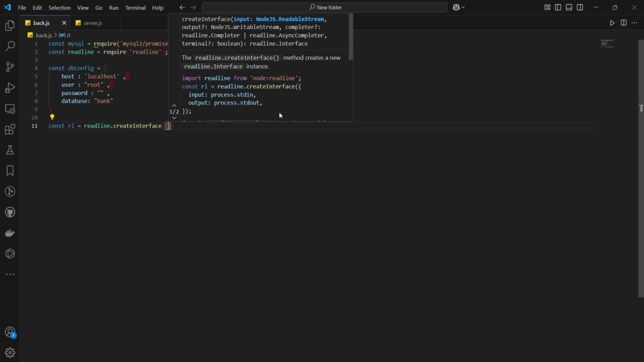Open the Accounts menu
644x362 pixels.
tap(10, 332)
